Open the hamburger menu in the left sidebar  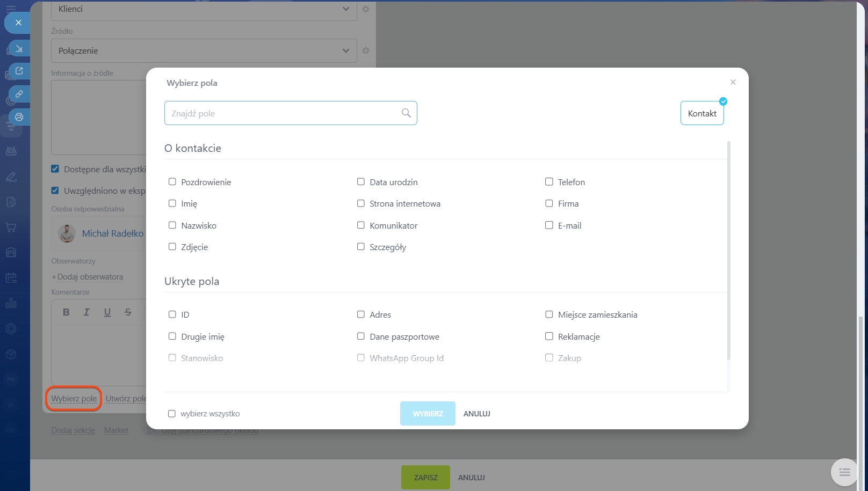(11, 8)
